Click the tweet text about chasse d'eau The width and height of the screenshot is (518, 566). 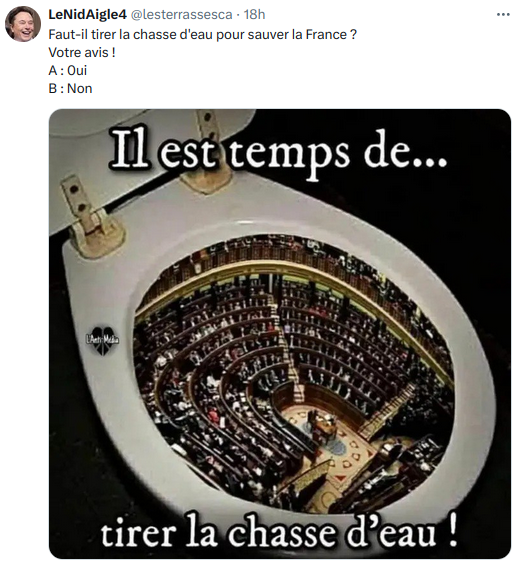tap(203, 34)
